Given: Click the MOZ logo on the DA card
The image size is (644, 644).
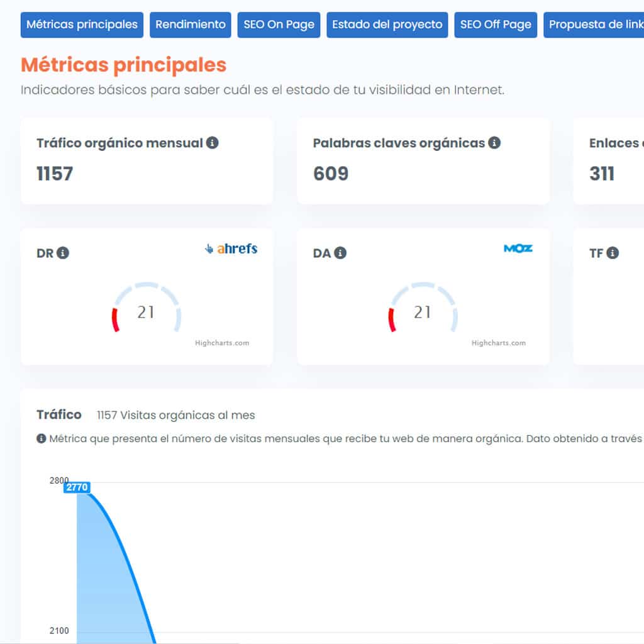Looking at the screenshot, I should pos(518,248).
